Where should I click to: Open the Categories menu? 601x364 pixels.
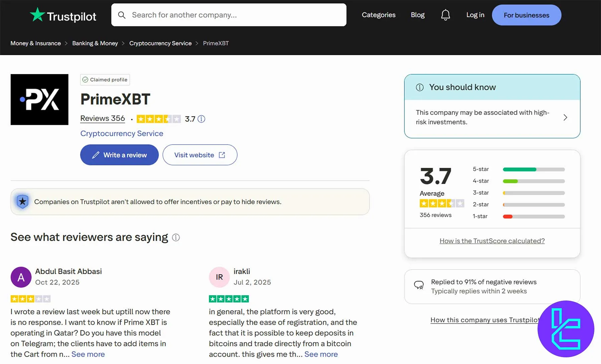coord(379,15)
